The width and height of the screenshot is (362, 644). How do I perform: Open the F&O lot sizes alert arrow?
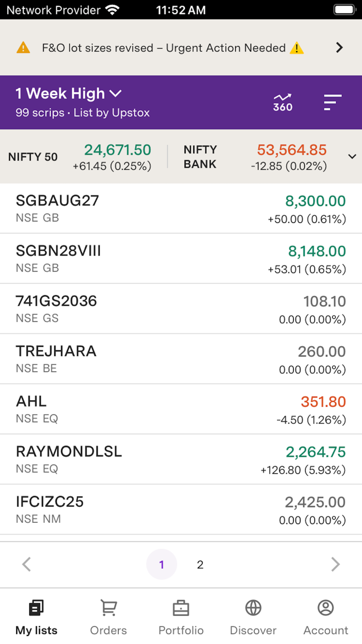coord(339,48)
